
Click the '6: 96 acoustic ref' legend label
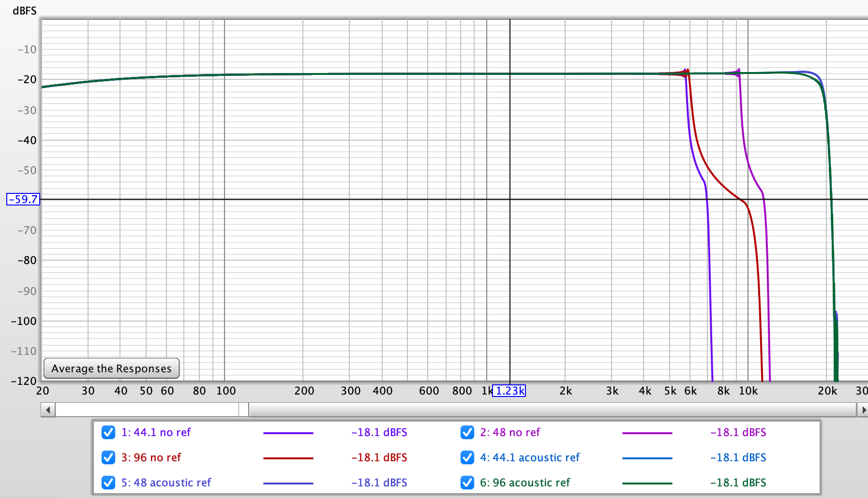coord(525,483)
